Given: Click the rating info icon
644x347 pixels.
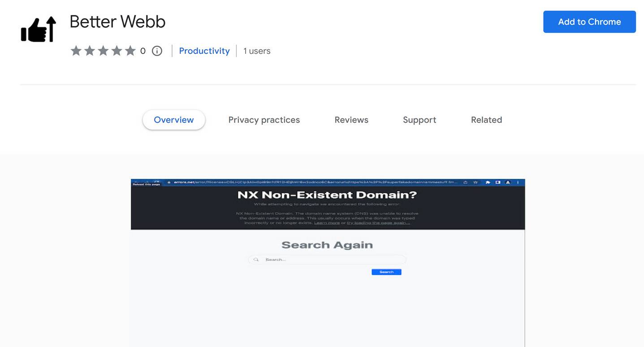Looking at the screenshot, I should click(157, 51).
